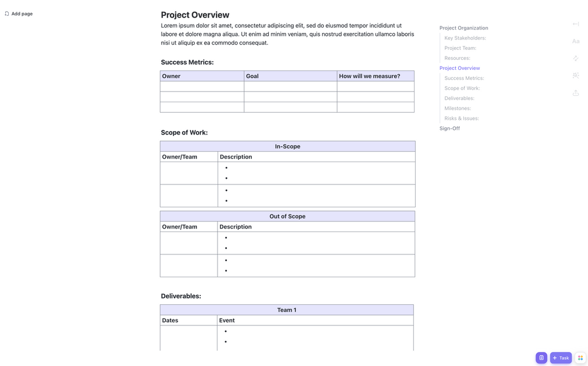Navigate to Success Metrics outline entry
This screenshot has width=588, height=366.
[x=464, y=78]
